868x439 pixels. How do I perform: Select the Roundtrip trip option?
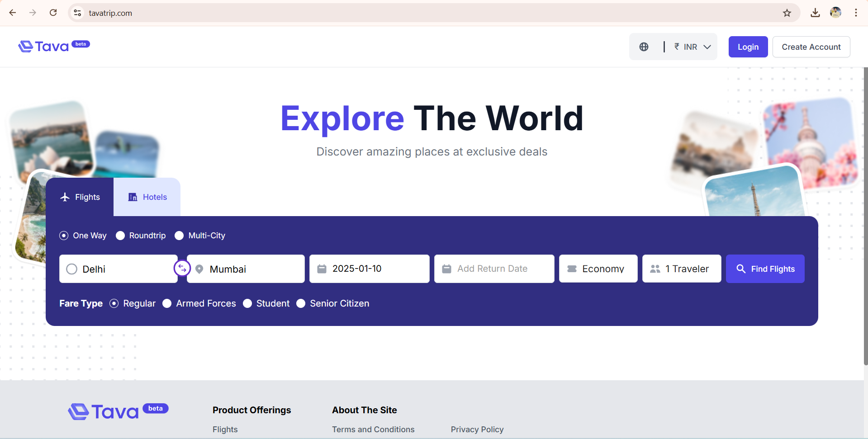[x=120, y=236]
